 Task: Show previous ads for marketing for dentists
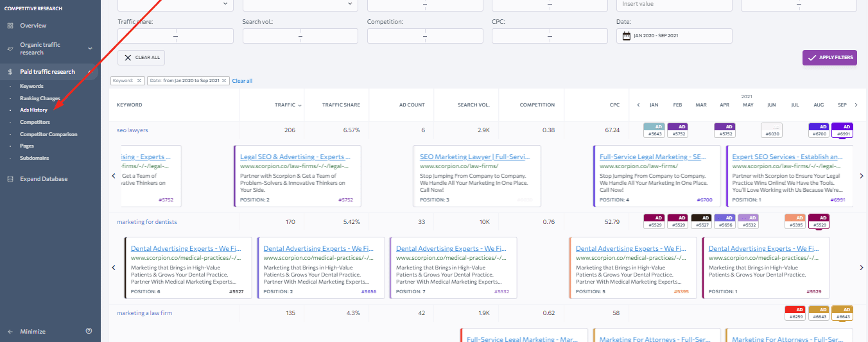pyautogui.click(x=114, y=268)
